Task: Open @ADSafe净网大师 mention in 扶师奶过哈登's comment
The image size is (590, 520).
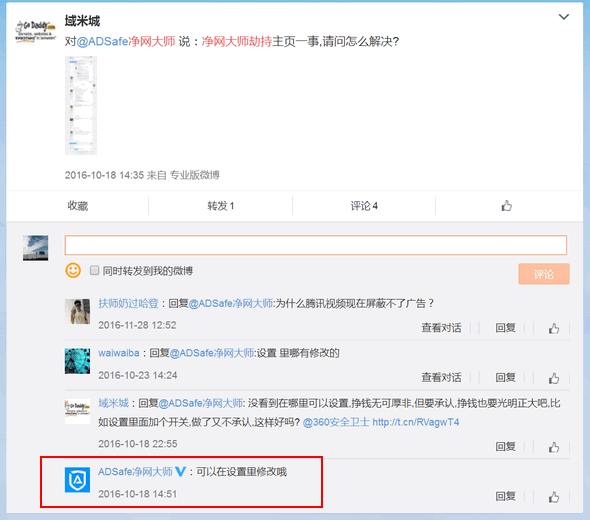Action: coord(230,303)
